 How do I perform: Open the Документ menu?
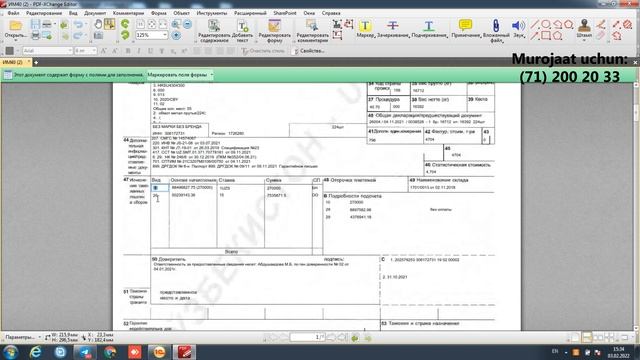click(x=95, y=13)
